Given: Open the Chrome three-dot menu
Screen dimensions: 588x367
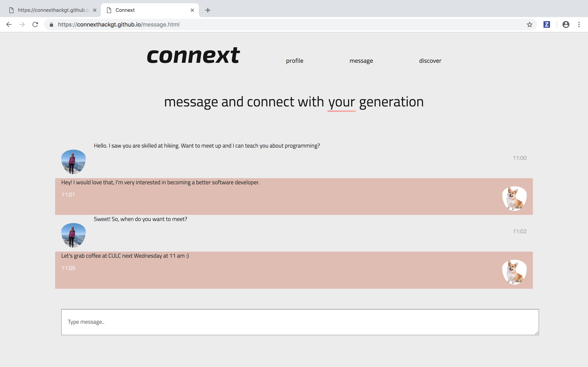Looking at the screenshot, I should coord(579,24).
